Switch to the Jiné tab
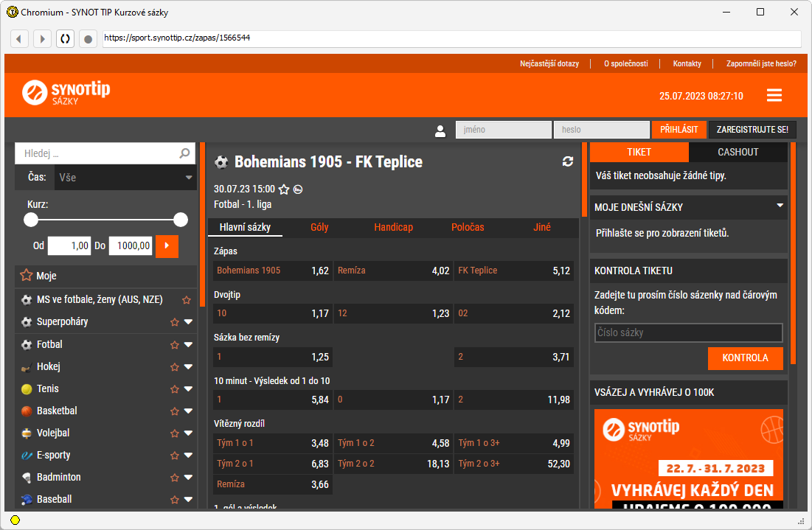The height and width of the screenshot is (530, 812). (x=541, y=227)
